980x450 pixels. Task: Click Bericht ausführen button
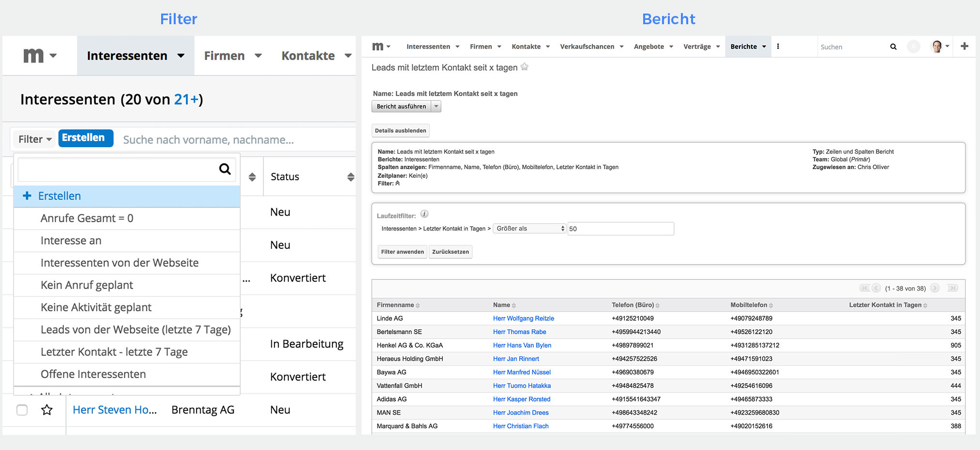point(401,107)
